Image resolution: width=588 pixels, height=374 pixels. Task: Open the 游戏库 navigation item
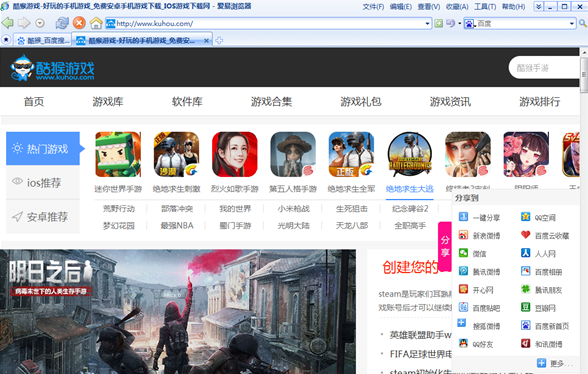click(x=108, y=101)
